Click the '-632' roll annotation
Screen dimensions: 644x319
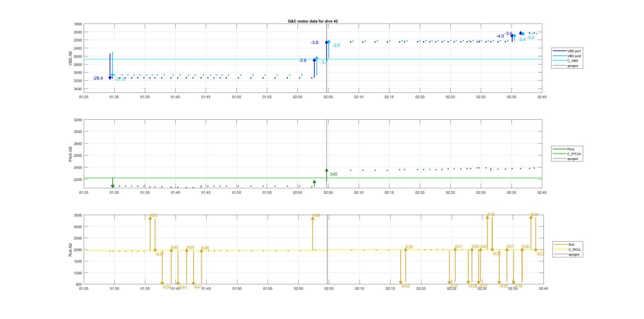point(497,254)
